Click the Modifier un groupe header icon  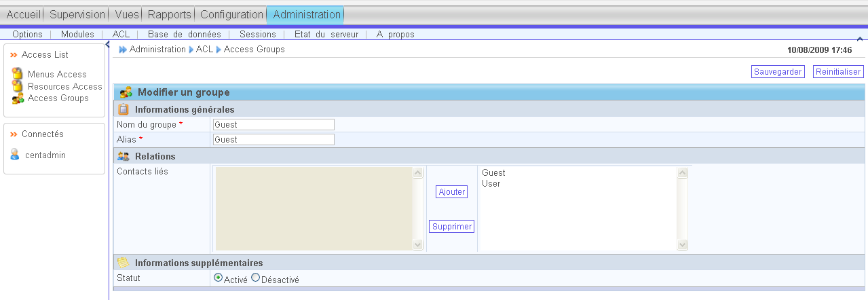pos(126,92)
